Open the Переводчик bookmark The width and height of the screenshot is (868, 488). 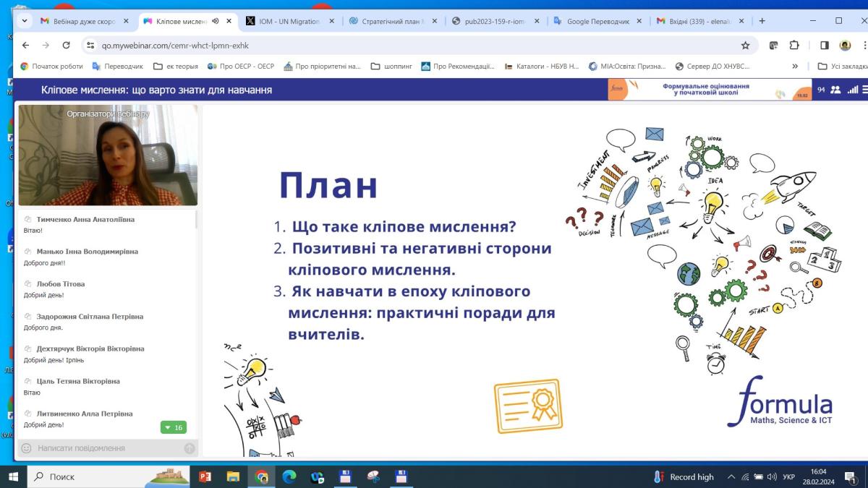pyautogui.click(x=117, y=67)
